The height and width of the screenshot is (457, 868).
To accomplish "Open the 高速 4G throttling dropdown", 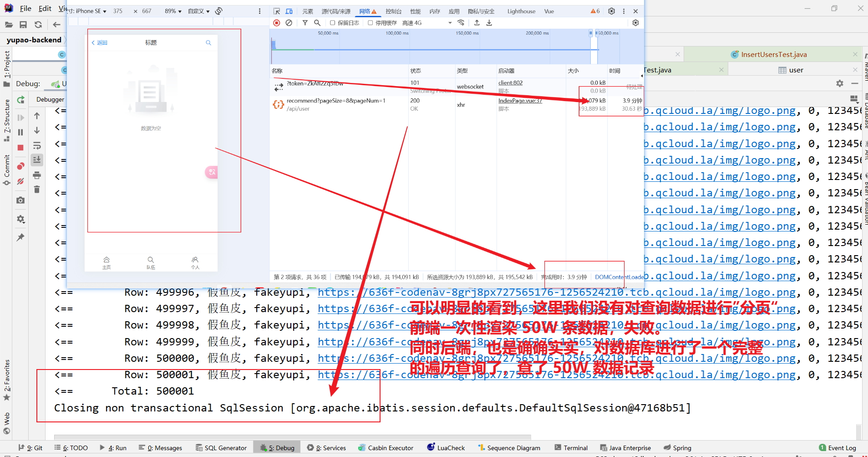I will (x=426, y=23).
